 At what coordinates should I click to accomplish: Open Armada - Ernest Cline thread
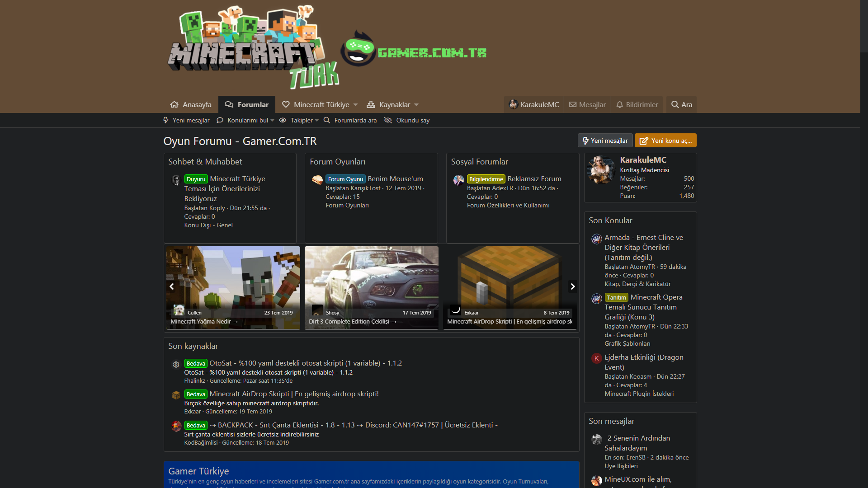[x=644, y=248]
